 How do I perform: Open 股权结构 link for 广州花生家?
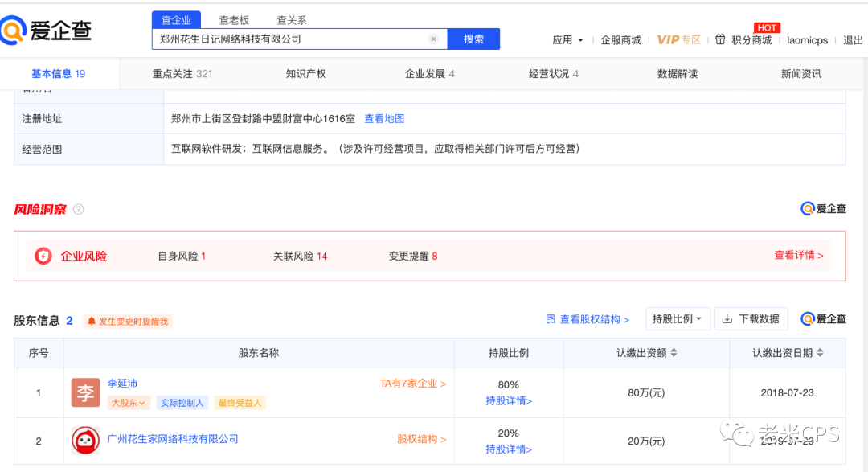pyautogui.click(x=421, y=439)
